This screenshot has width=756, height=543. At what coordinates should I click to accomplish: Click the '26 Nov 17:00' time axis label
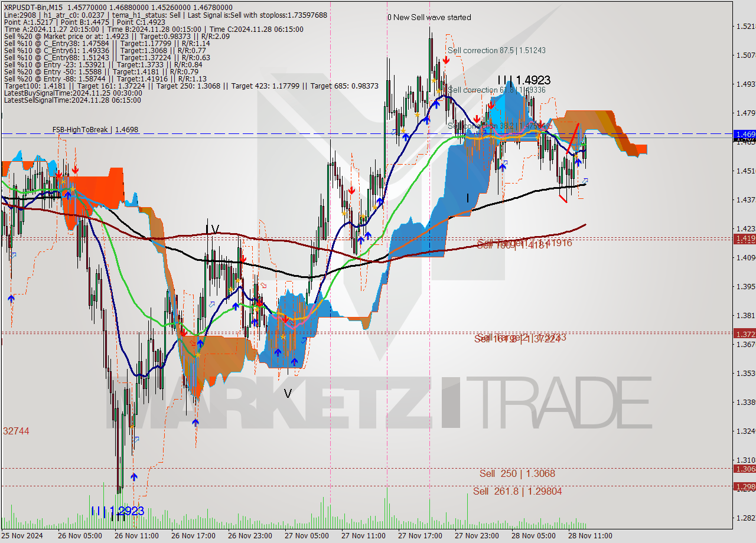click(194, 536)
